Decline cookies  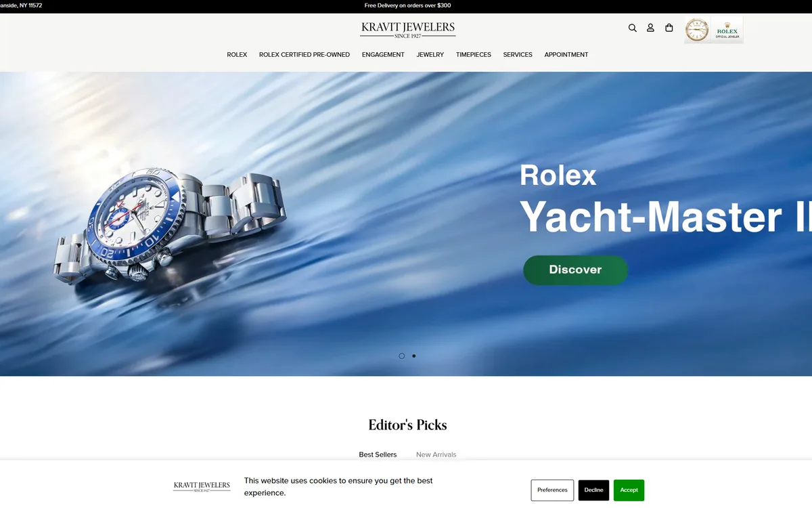coord(593,490)
